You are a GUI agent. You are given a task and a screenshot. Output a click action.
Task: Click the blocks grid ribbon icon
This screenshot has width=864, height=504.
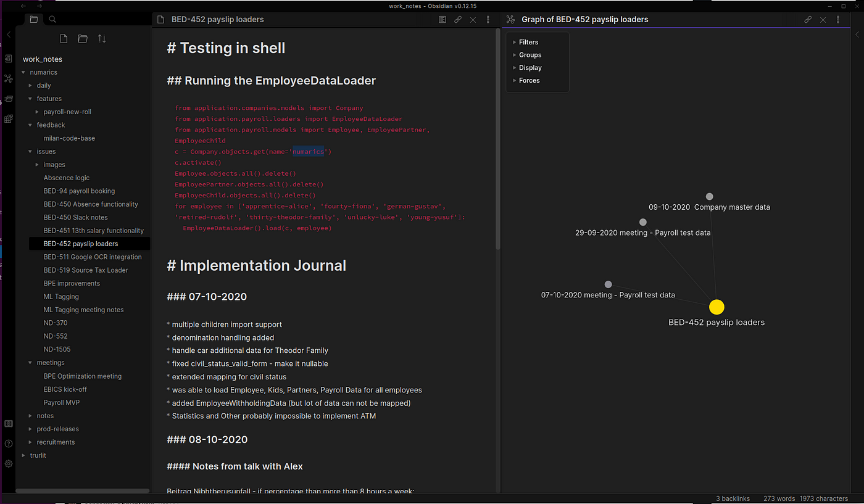click(9, 118)
